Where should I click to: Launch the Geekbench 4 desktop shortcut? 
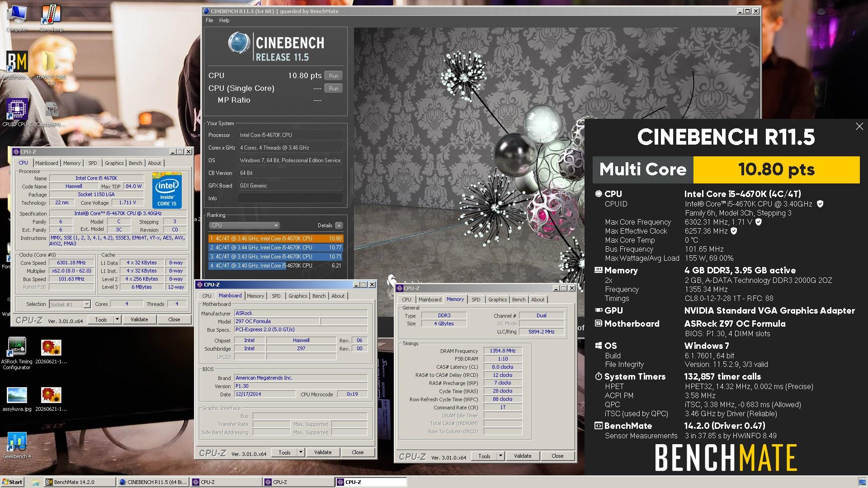click(x=17, y=446)
